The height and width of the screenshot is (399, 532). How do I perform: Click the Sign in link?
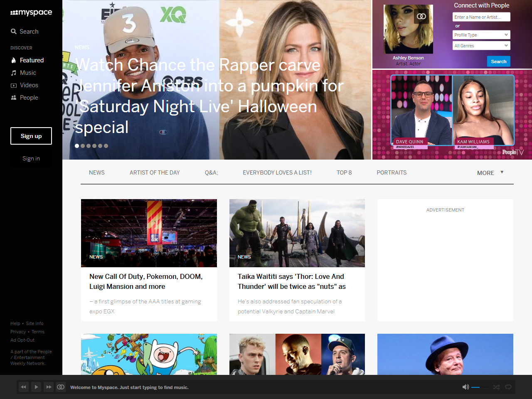31,158
